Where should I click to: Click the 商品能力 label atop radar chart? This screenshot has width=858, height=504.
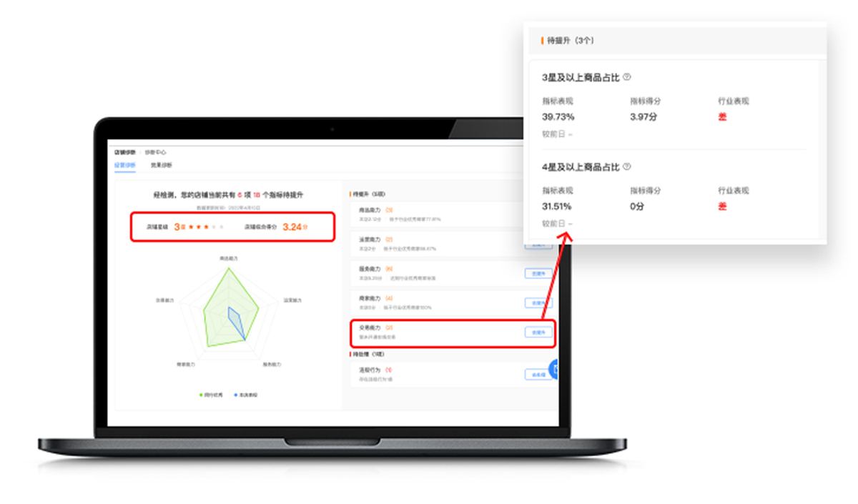click(x=228, y=257)
